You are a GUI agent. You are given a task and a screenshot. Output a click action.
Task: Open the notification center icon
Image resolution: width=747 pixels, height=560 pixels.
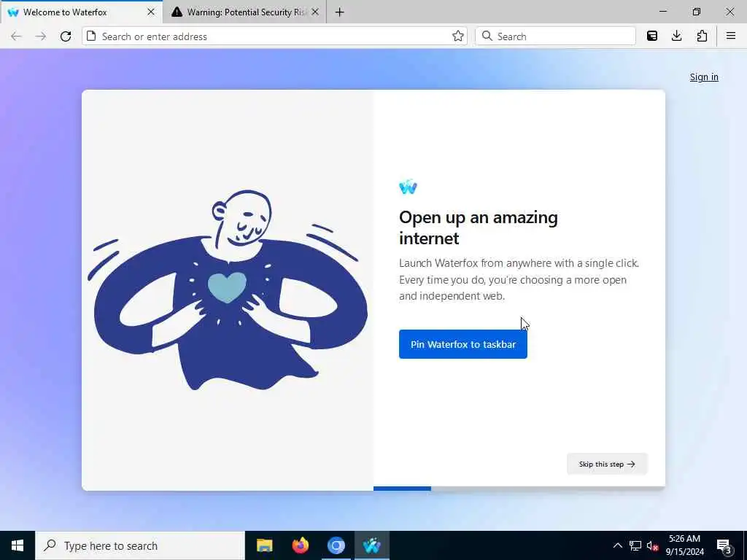724,546
